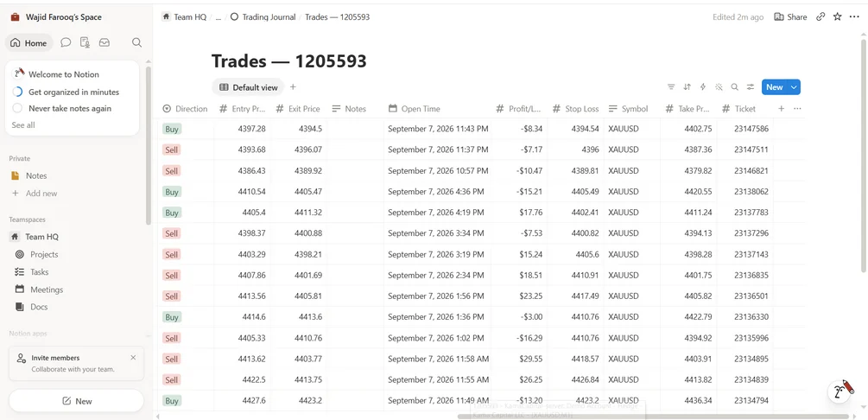Open the AI meeting notes icon in the sidebar

[85, 42]
